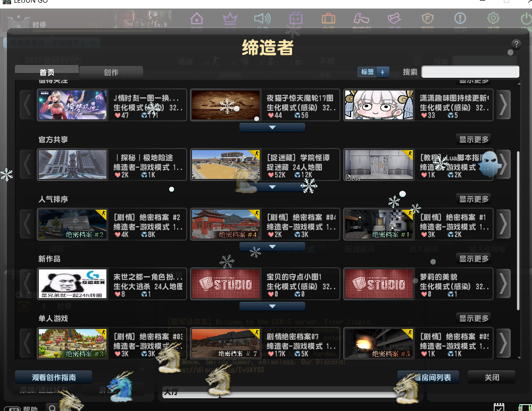Click the vertical scrollbar of the map list

[519, 229]
